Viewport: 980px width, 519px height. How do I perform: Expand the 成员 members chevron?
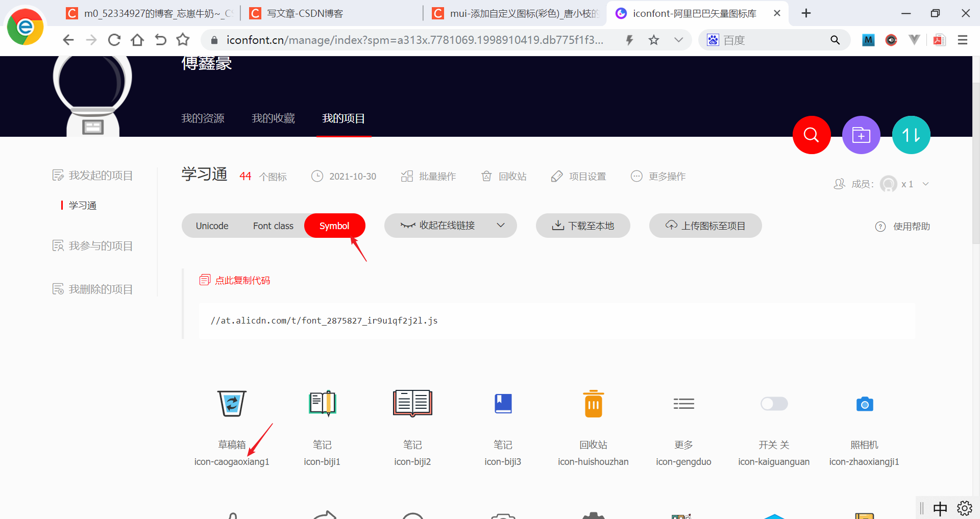(925, 184)
